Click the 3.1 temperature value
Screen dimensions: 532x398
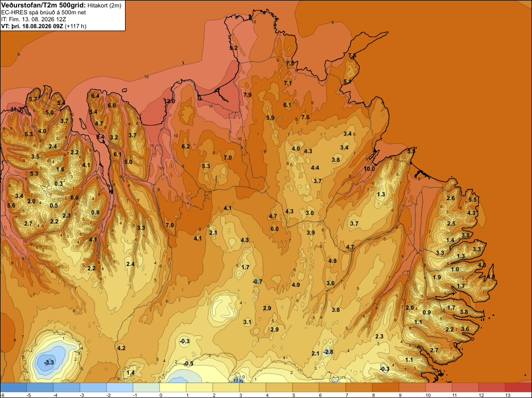[x=247, y=322]
